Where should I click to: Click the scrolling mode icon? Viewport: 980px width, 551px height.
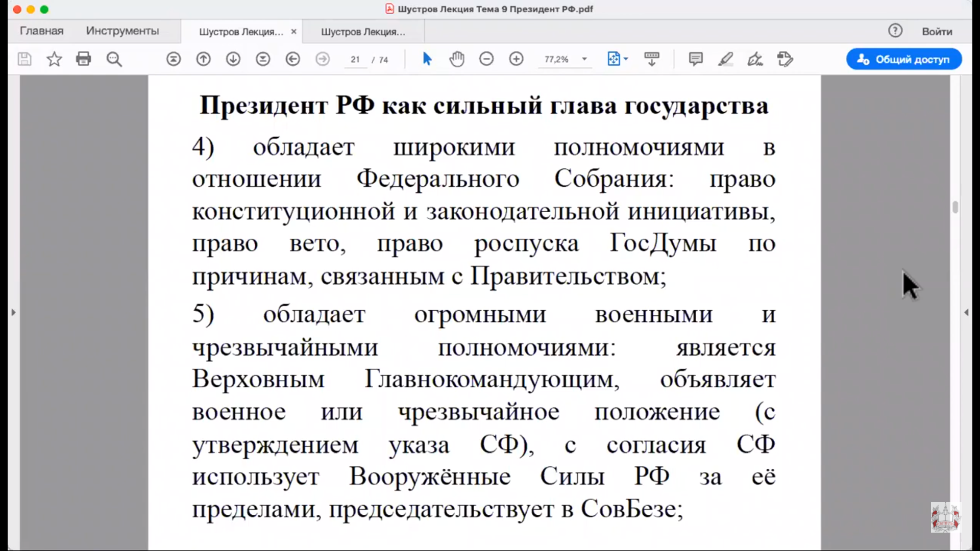point(652,59)
